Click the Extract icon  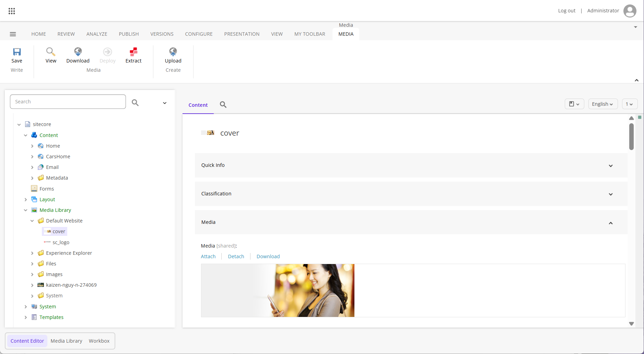(133, 52)
